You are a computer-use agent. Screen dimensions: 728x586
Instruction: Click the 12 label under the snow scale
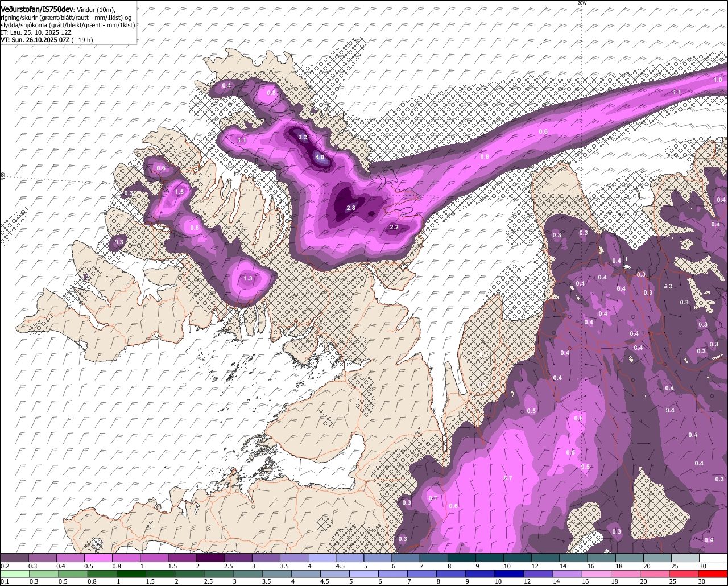(535, 566)
